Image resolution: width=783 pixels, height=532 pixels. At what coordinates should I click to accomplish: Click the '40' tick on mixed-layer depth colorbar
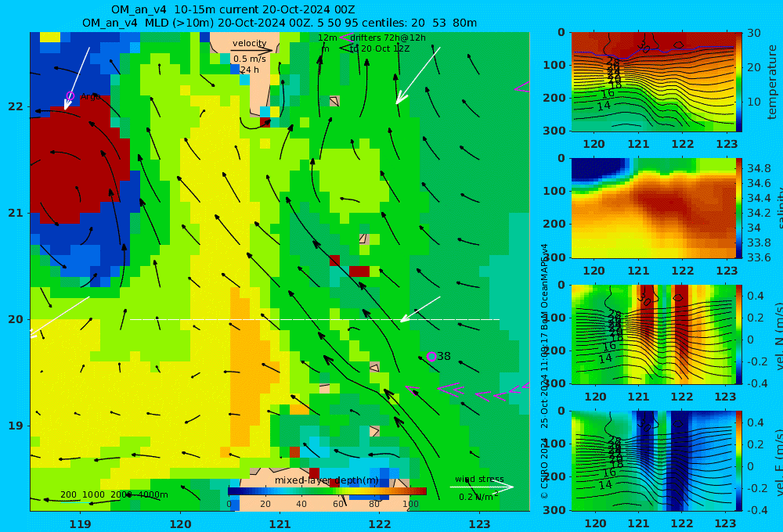301,504
